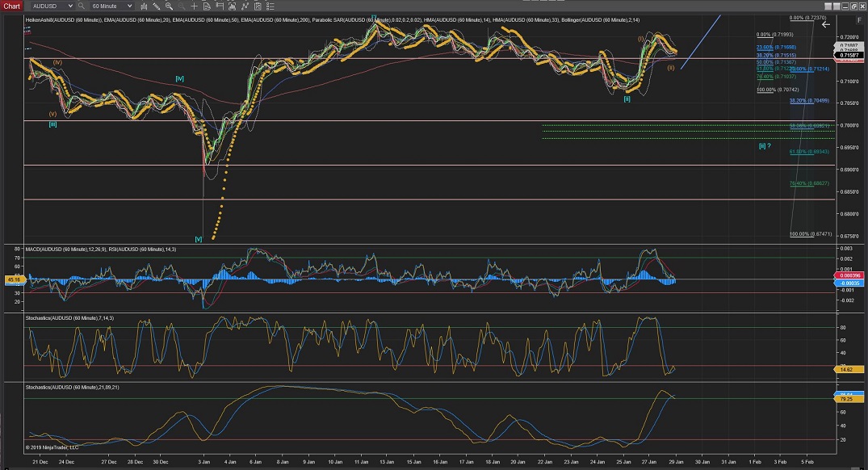Select the 45.16 RSI value tag
Screen dimensions: 868x470
[13, 280]
